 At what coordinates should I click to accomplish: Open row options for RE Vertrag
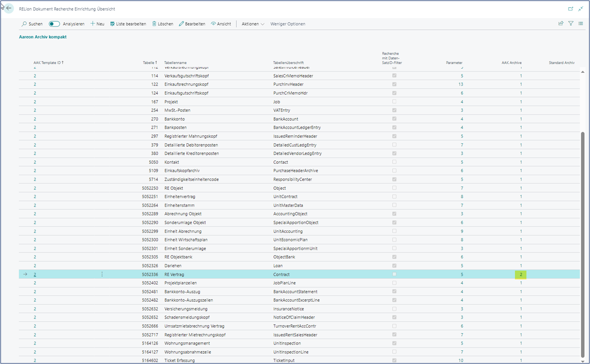(x=102, y=274)
